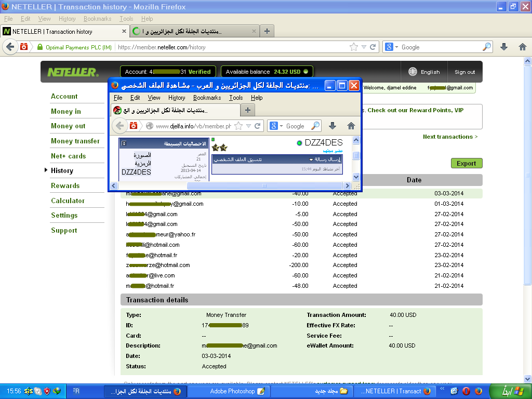Screen dimensions: 532x399
Task: Switch to the Arabic Djelfa forum tab
Action: pos(194,31)
